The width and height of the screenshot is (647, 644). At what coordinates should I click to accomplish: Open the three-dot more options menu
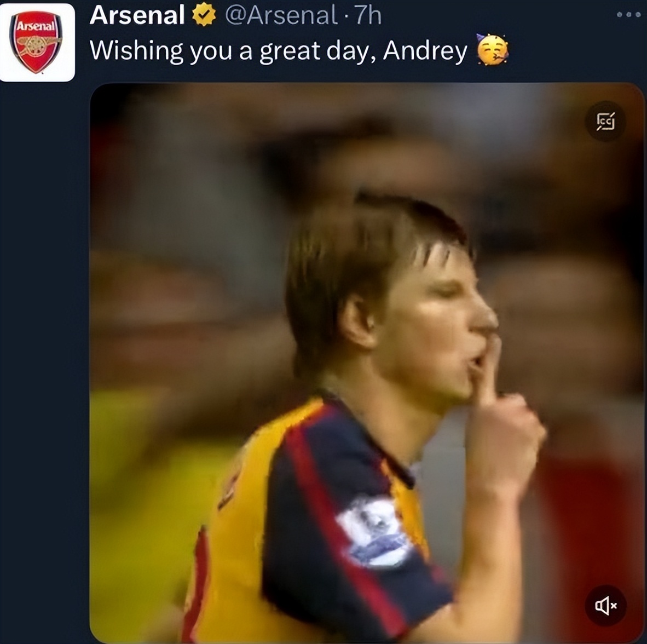pos(628,15)
